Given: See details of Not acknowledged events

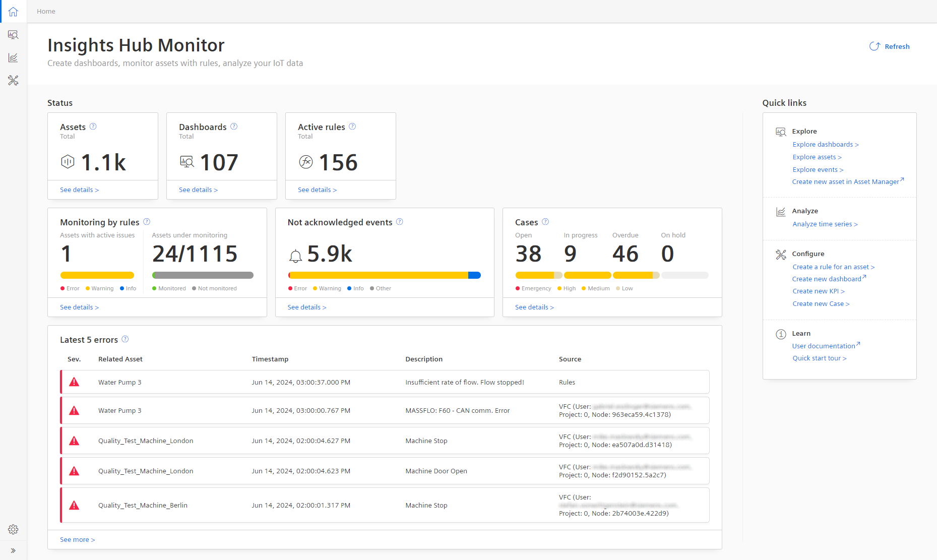Looking at the screenshot, I should [x=307, y=307].
